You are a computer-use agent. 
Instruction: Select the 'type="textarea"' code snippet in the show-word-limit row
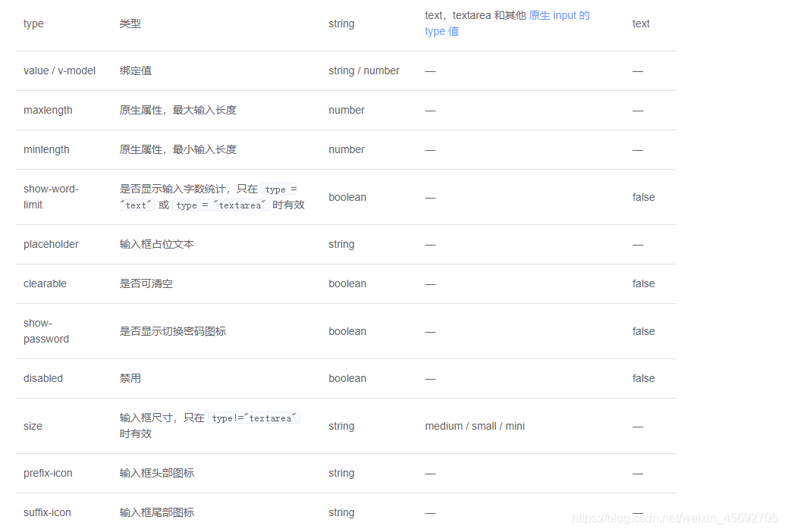click(x=221, y=205)
